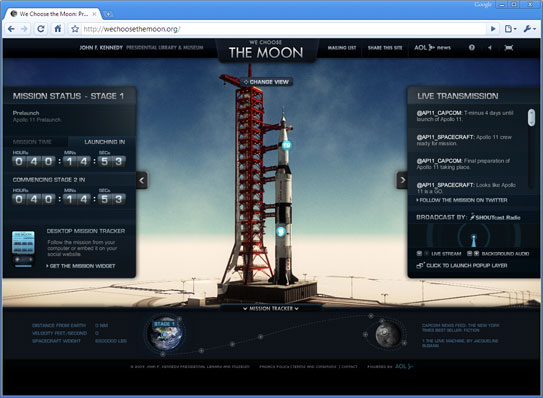
Task: Open the wrench tools menu dropdown
Action: [529, 29]
